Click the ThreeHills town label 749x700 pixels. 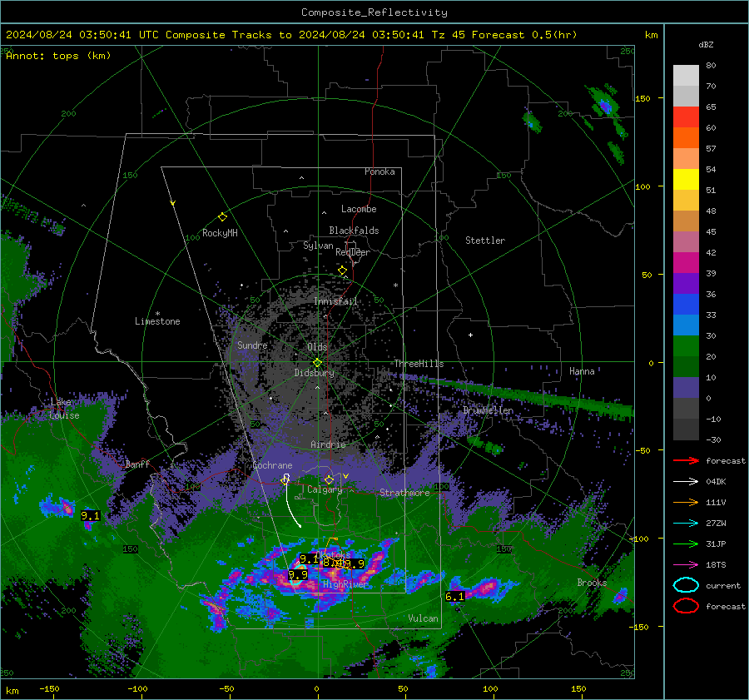coord(419,364)
